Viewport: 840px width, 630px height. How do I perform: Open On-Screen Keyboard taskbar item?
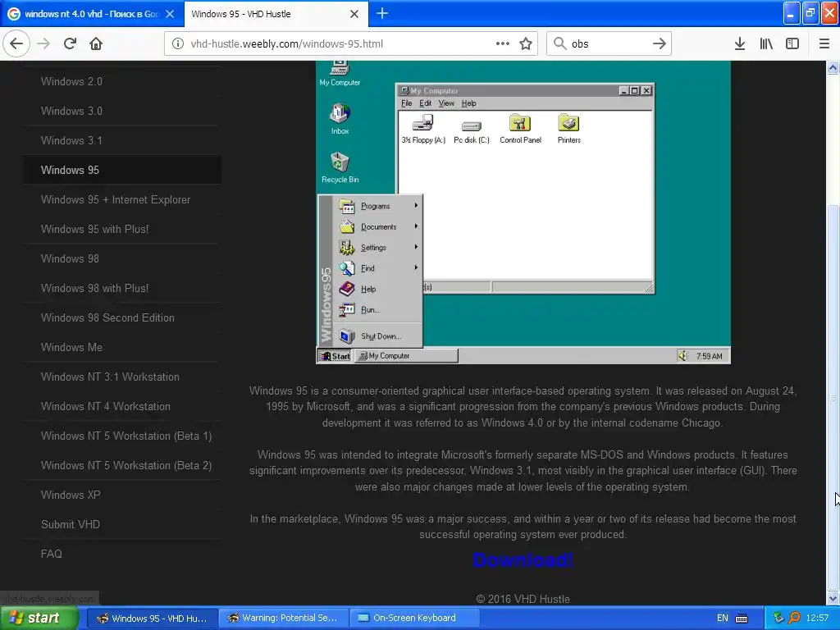tap(414, 619)
